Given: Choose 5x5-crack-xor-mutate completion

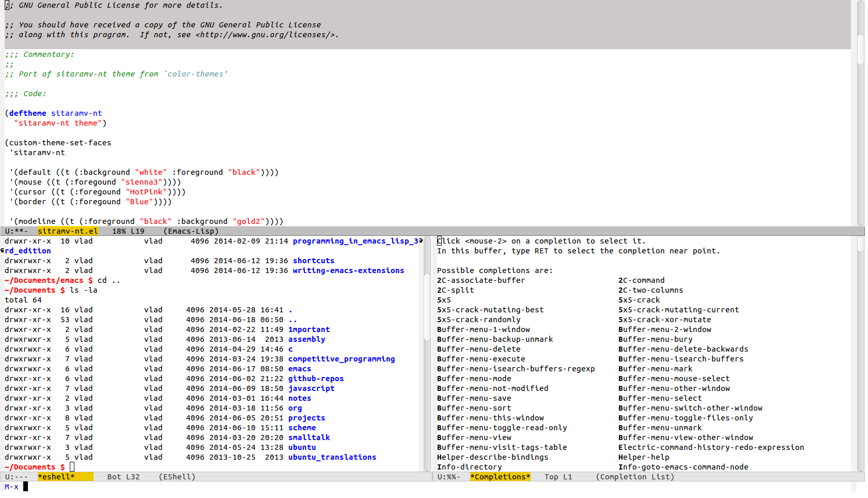Looking at the screenshot, I should [x=665, y=320].
